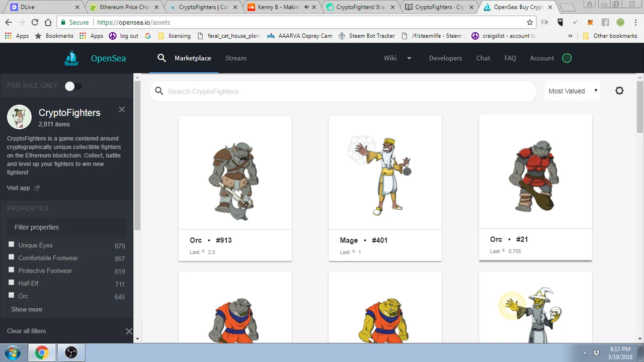The image size is (644, 362).
Task: Click Clear all filters
Action: [26, 331]
